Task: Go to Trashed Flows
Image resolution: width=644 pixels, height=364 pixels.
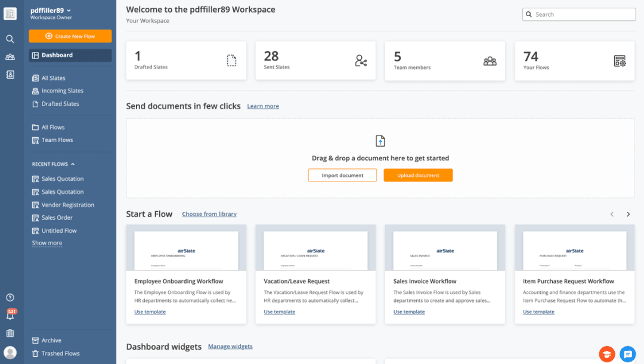Action: 60,353
